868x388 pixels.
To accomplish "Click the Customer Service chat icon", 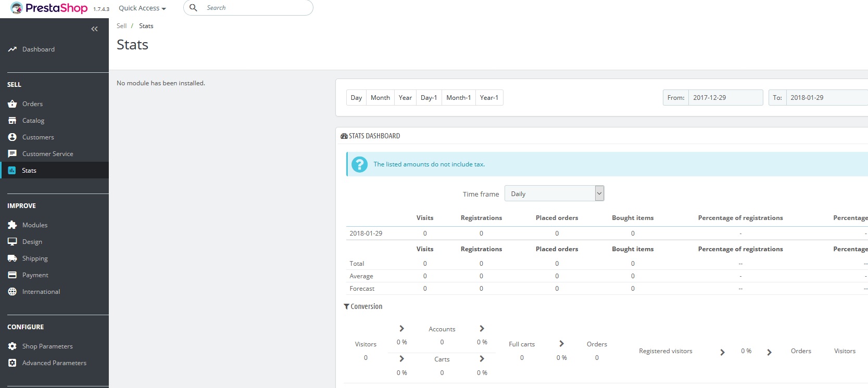I will pos(12,154).
